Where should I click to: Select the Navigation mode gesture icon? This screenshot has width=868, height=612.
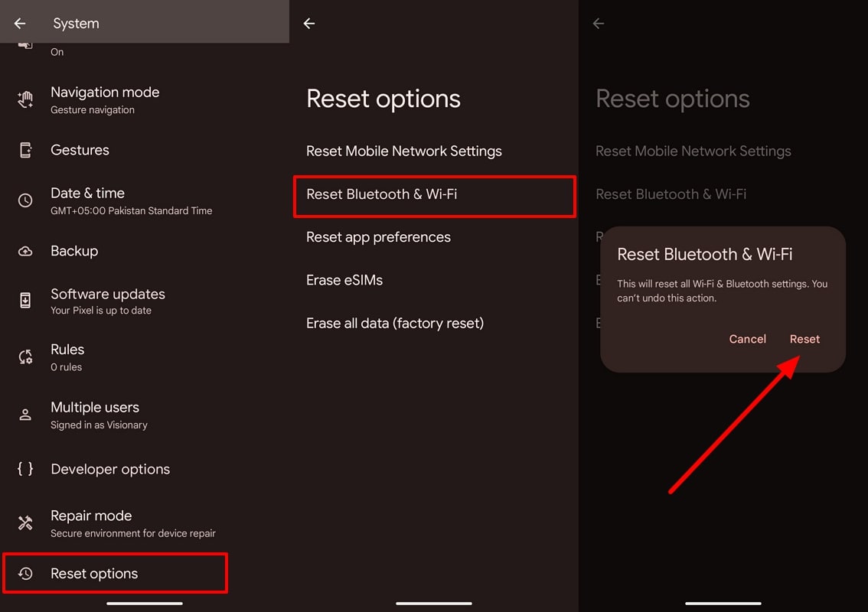coord(25,99)
